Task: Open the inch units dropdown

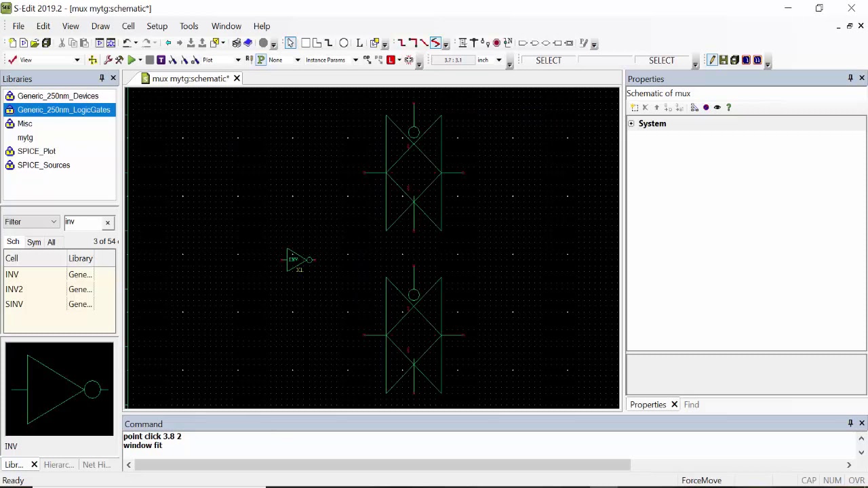Action: pyautogui.click(x=498, y=60)
